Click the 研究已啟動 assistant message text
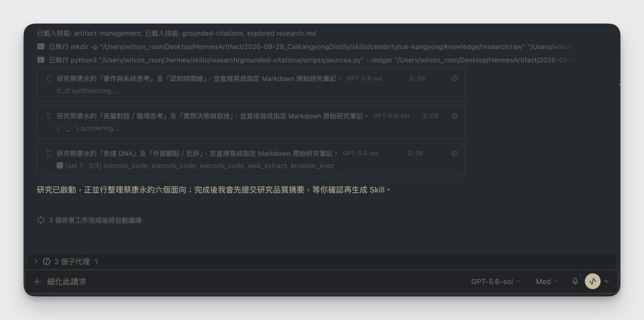The image size is (644, 320). [x=214, y=190]
